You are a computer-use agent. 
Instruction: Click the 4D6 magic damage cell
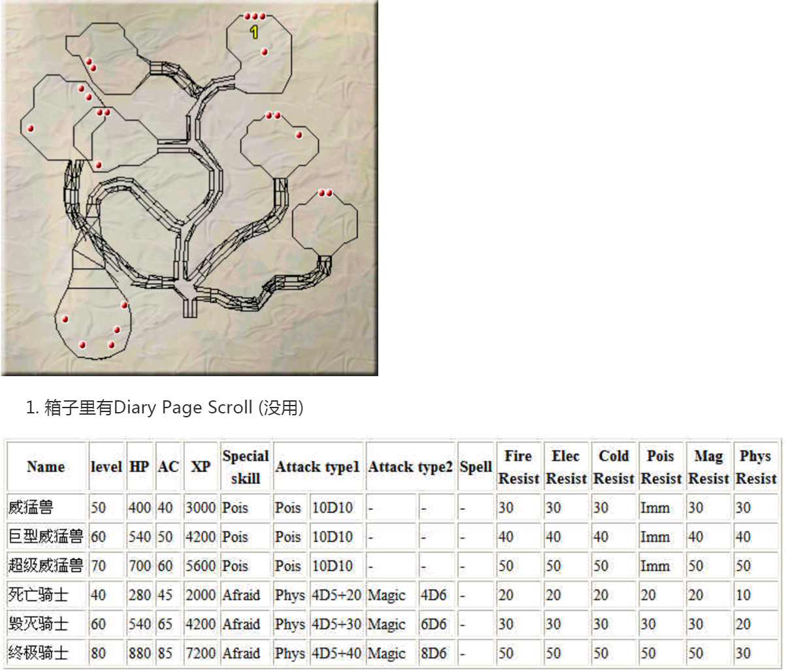pos(436,595)
